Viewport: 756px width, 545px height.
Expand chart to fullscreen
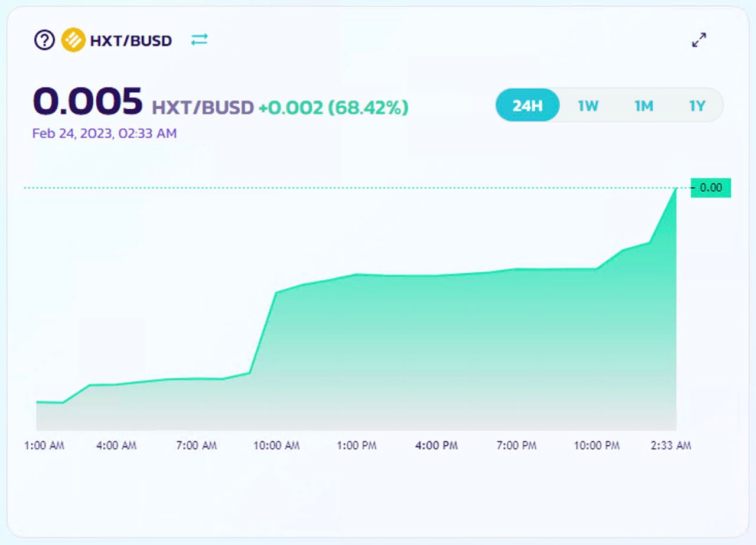tap(699, 40)
